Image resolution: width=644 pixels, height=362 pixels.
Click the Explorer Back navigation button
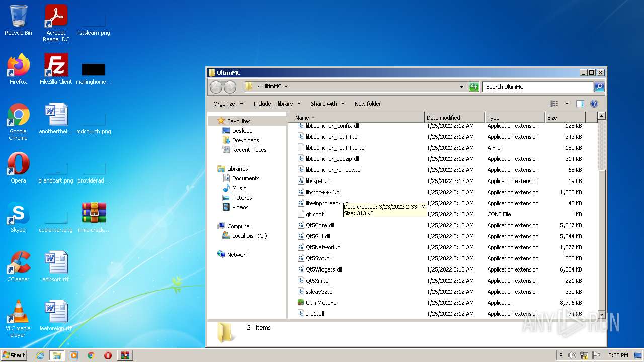click(x=216, y=87)
